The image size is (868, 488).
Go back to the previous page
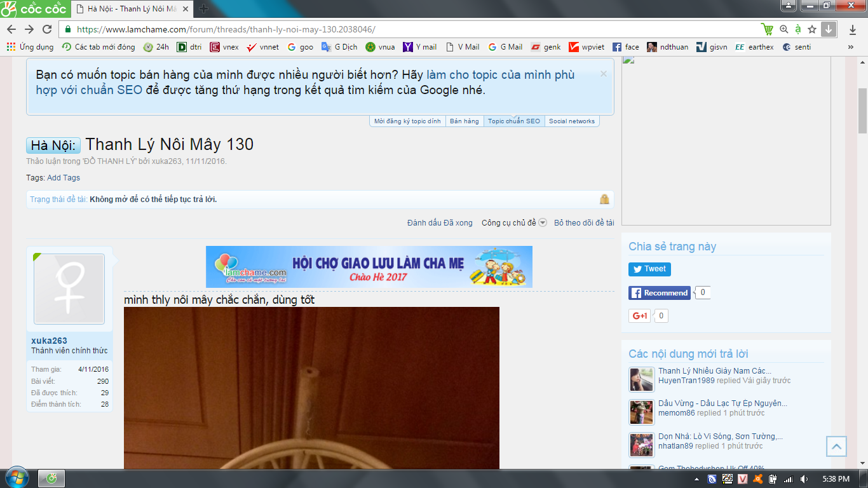(x=11, y=29)
